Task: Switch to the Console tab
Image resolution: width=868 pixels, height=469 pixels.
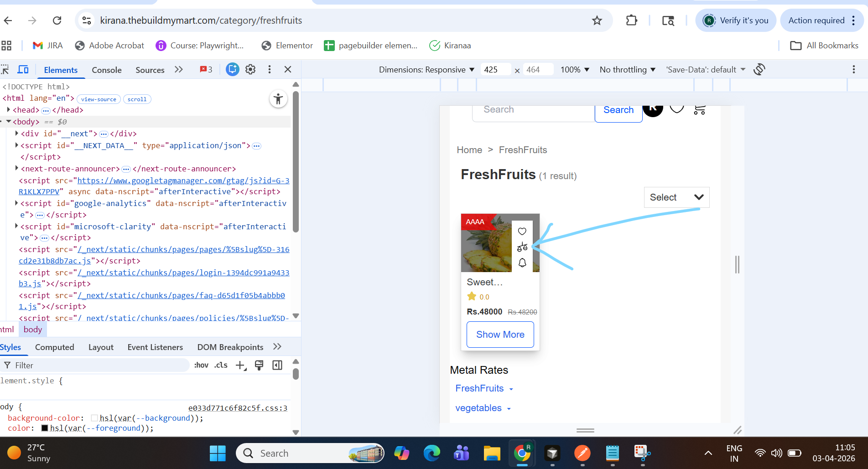Action: (107, 70)
